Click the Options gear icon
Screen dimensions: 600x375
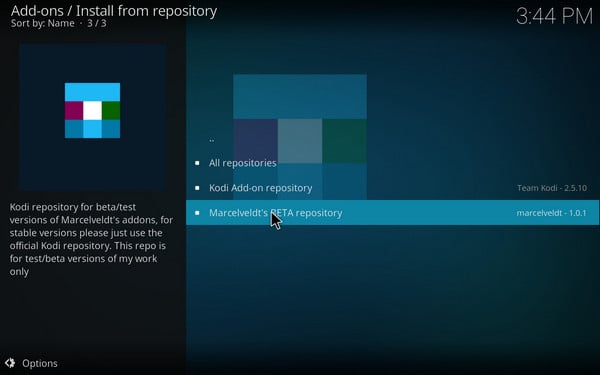click(x=10, y=363)
